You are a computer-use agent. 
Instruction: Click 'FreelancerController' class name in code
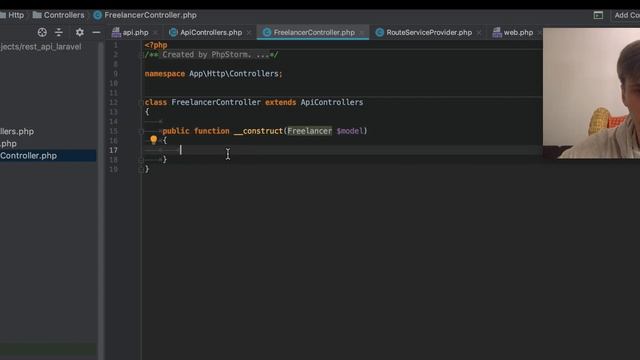(x=216, y=102)
